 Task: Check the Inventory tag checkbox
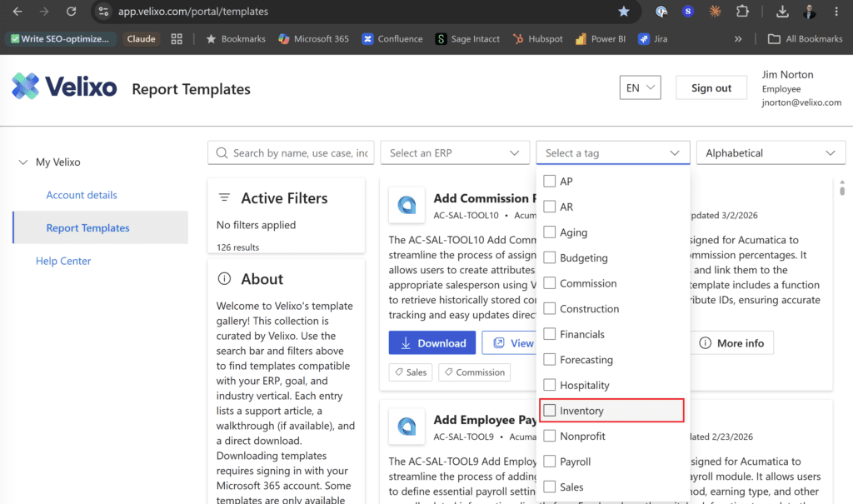pos(550,411)
